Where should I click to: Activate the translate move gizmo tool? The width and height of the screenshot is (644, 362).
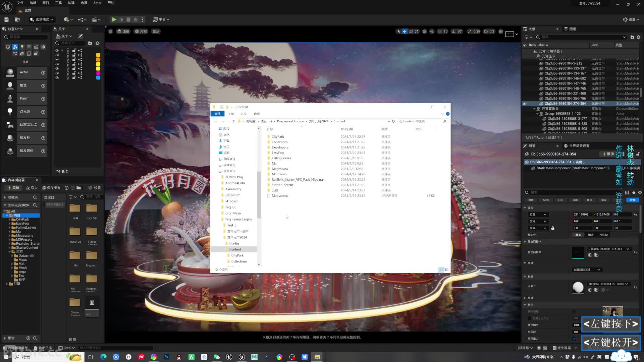(405, 32)
